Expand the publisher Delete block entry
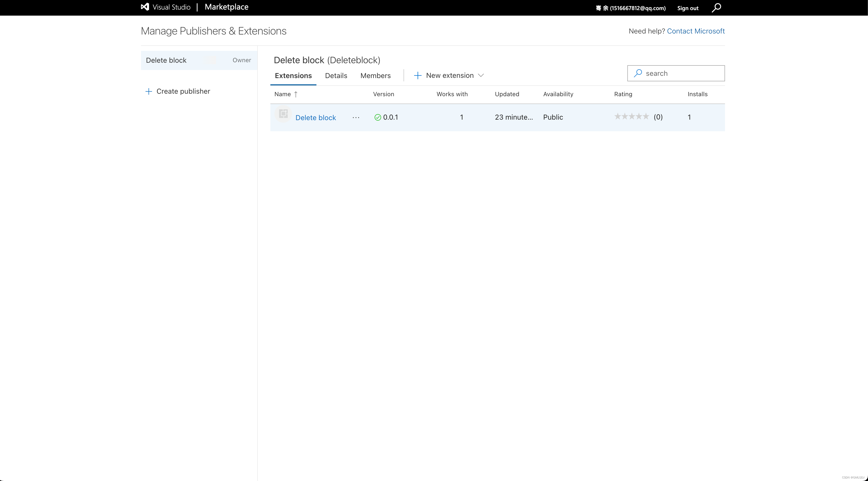The width and height of the screenshot is (868, 481). 198,60
